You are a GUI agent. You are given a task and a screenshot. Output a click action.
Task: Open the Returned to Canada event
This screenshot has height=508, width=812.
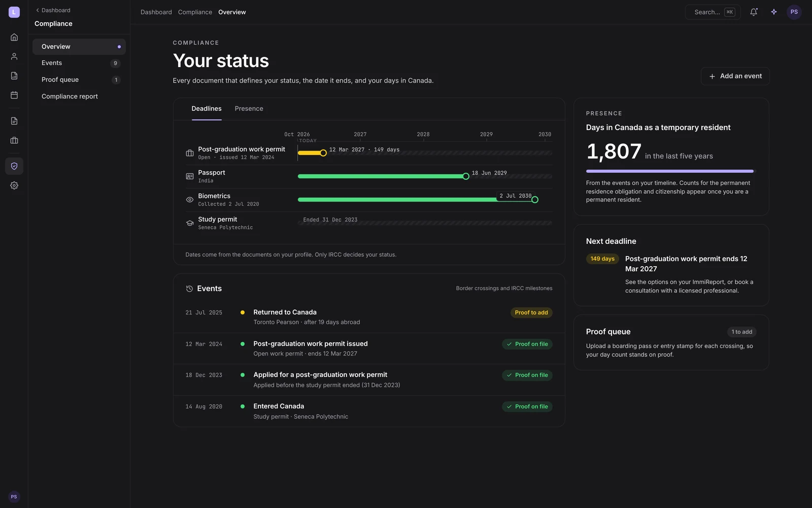(369, 317)
